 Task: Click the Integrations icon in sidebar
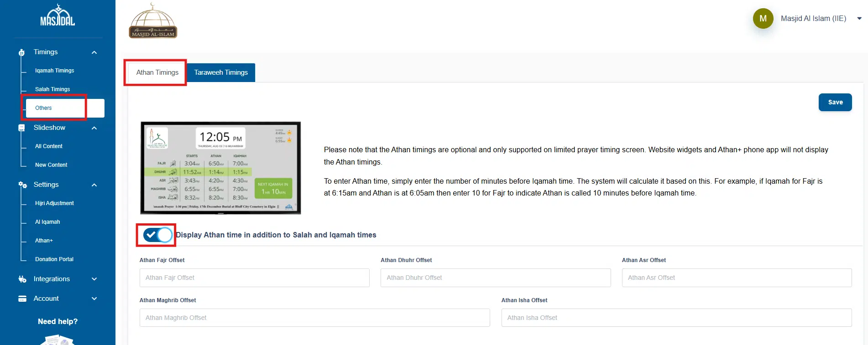pos(22,279)
